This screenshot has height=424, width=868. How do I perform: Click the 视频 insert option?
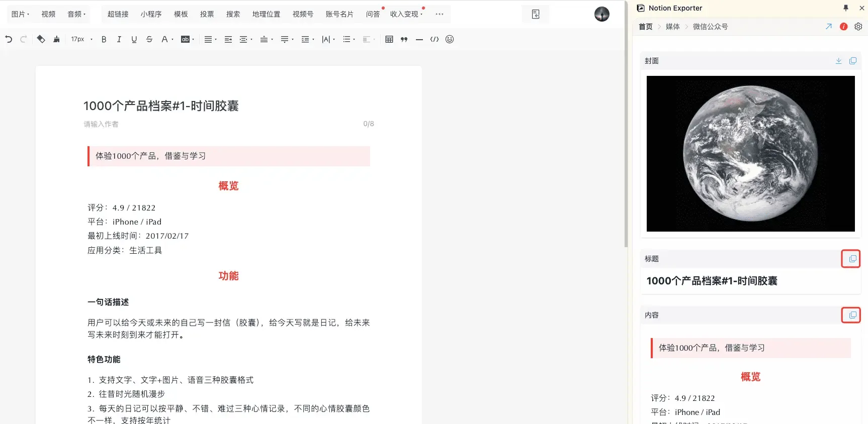click(48, 14)
